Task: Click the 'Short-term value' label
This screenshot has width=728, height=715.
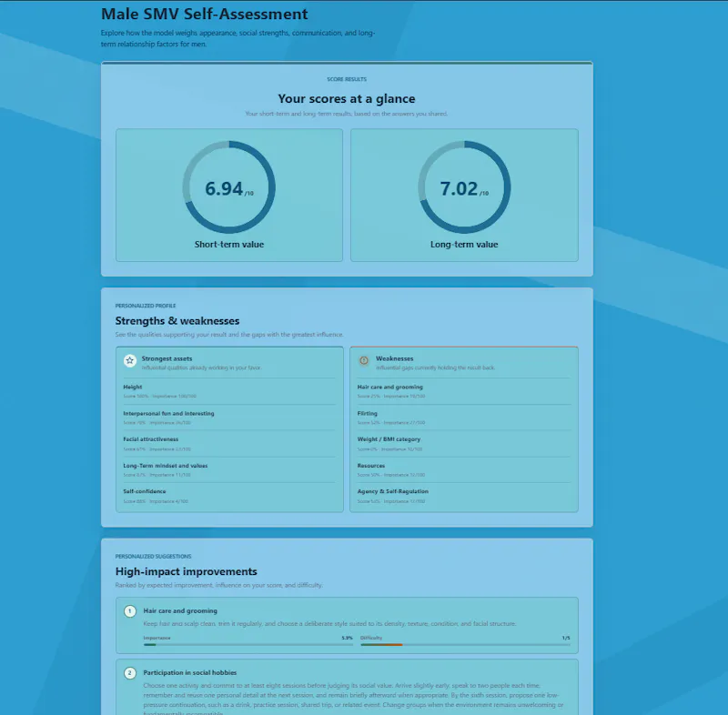Action: (x=229, y=245)
